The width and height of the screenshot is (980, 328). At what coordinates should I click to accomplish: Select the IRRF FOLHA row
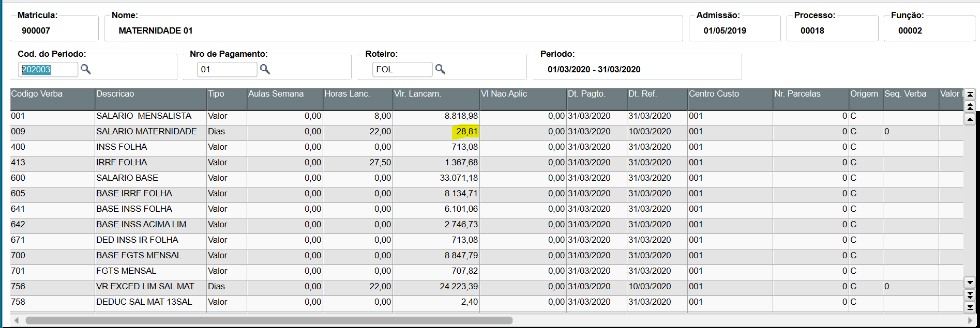tap(487, 163)
